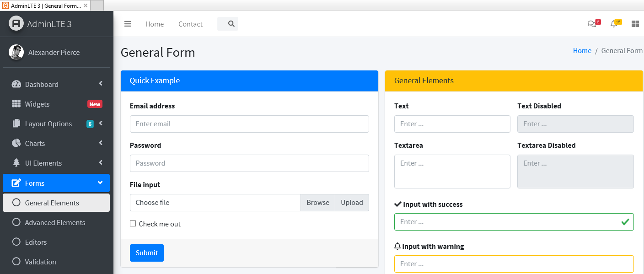The width and height of the screenshot is (644, 274).
Task: Click the Widgets grid icon in sidebar
Action: point(16,104)
